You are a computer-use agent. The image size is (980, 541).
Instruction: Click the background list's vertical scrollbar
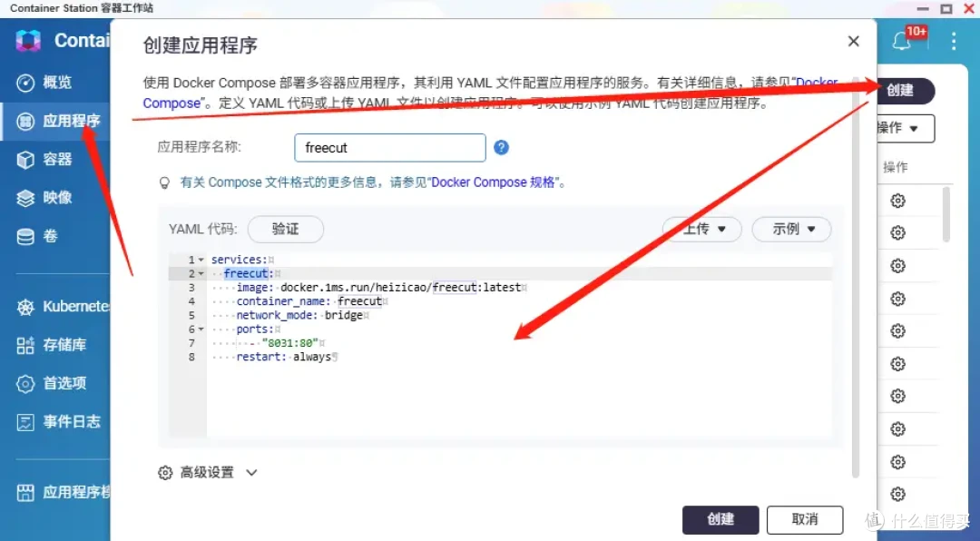946,214
